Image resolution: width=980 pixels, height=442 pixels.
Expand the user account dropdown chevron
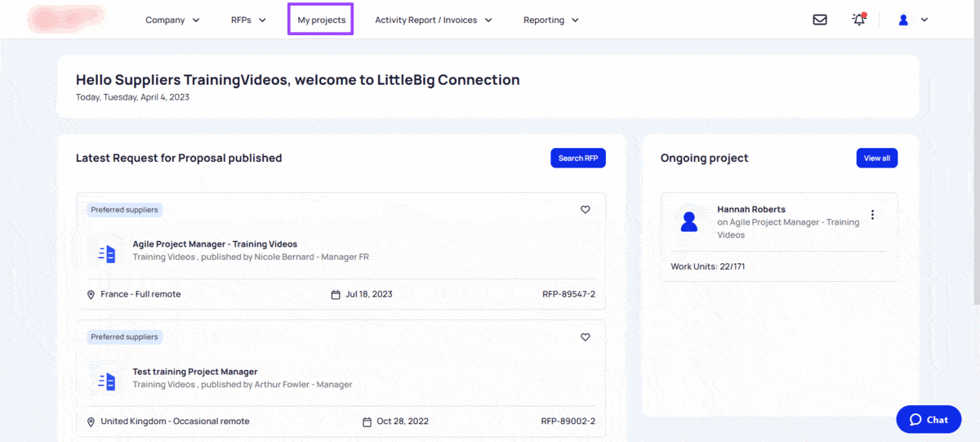click(924, 20)
